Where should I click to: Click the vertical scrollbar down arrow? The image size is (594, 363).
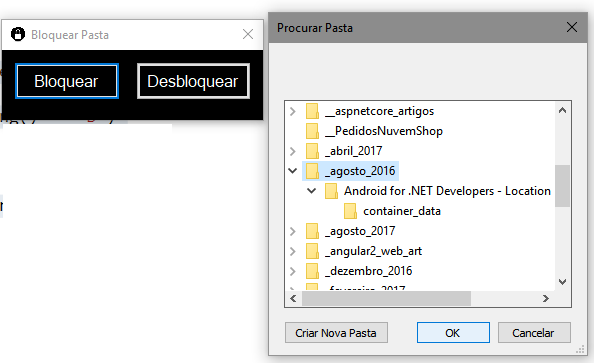(563, 282)
